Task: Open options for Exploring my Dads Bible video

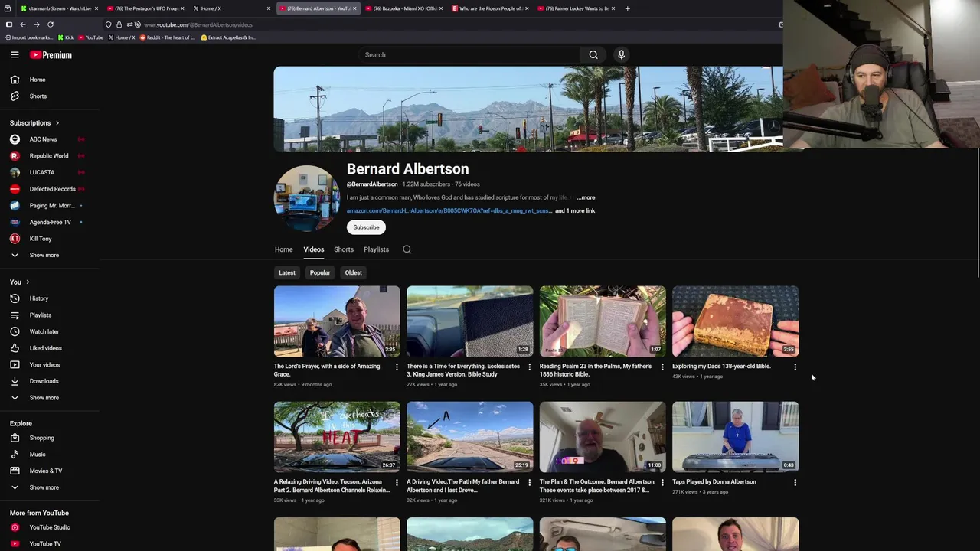Action: tap(795, 367)
